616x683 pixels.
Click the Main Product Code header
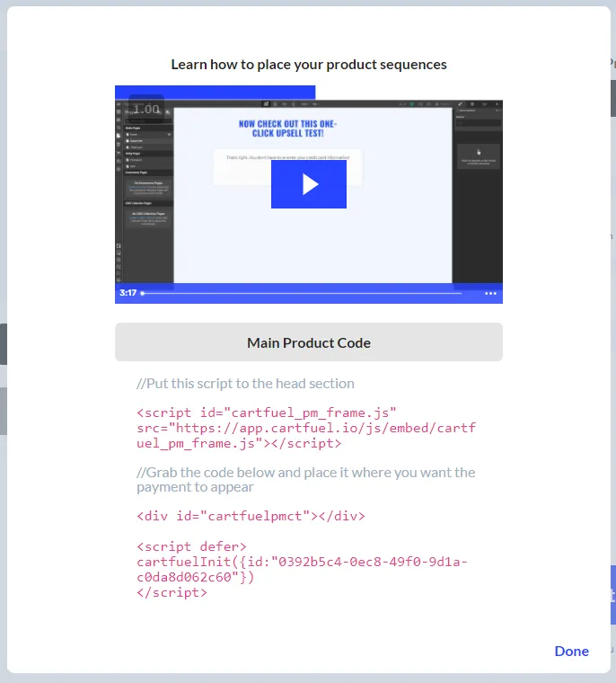309,342
